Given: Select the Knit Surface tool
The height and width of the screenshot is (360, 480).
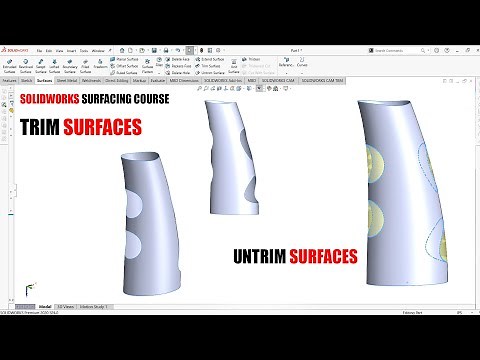Looking at the screenshot, I should point(234,66).
